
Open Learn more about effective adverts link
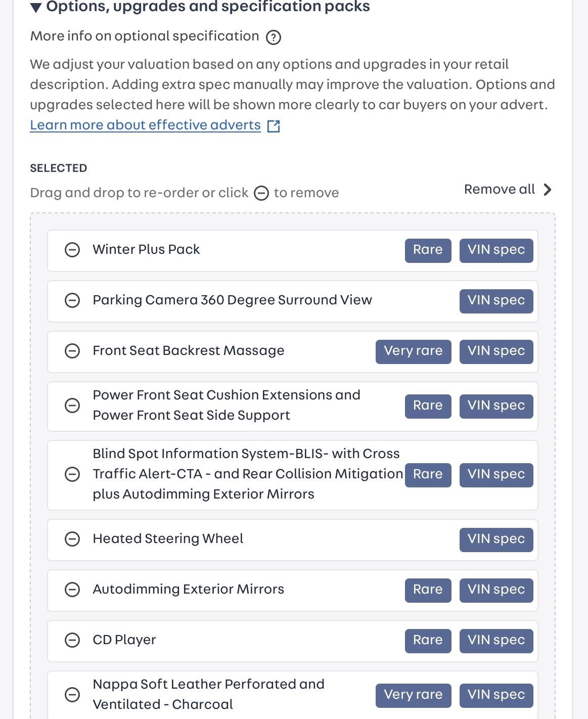pyautogui.click(x=145, y=125)
